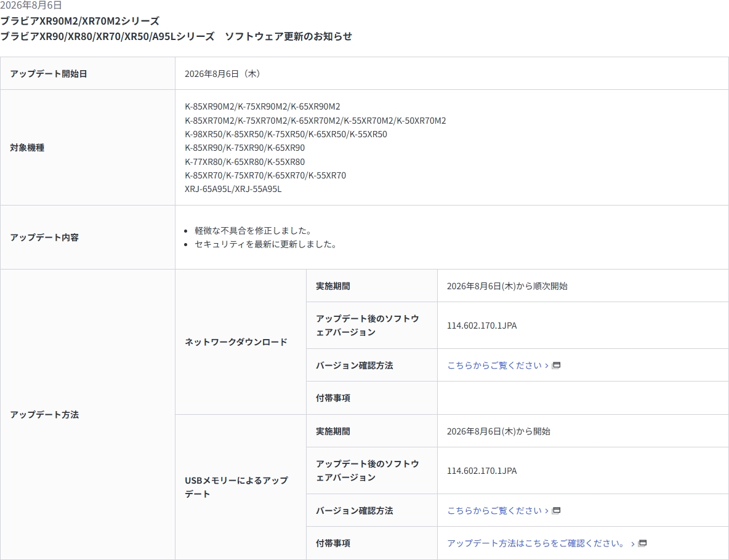Click the value 2026年8月6日（木）

pos(224,73)
